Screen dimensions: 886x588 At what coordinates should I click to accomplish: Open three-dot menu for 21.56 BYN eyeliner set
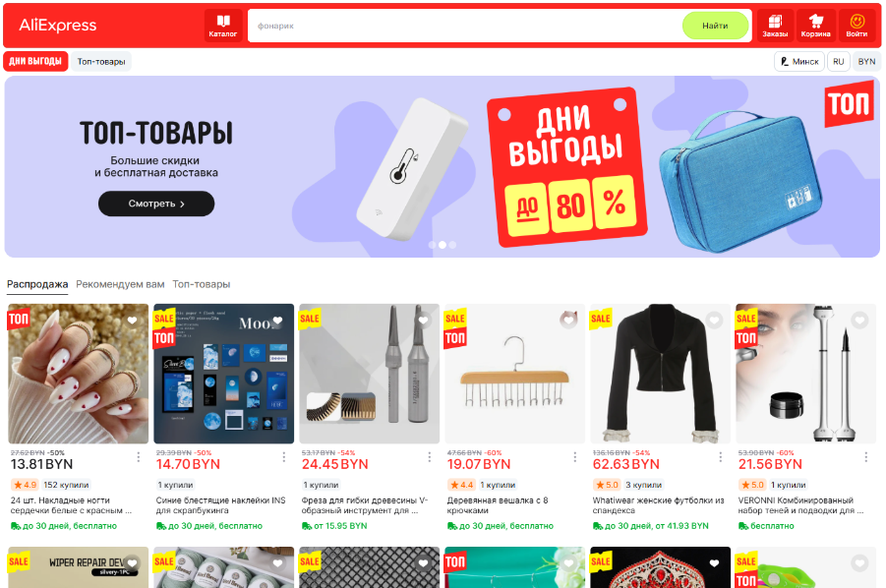coord(865,457)
